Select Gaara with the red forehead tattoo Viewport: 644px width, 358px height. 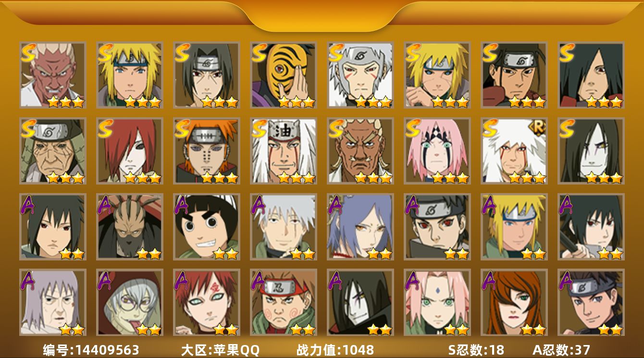click(207, 302)
